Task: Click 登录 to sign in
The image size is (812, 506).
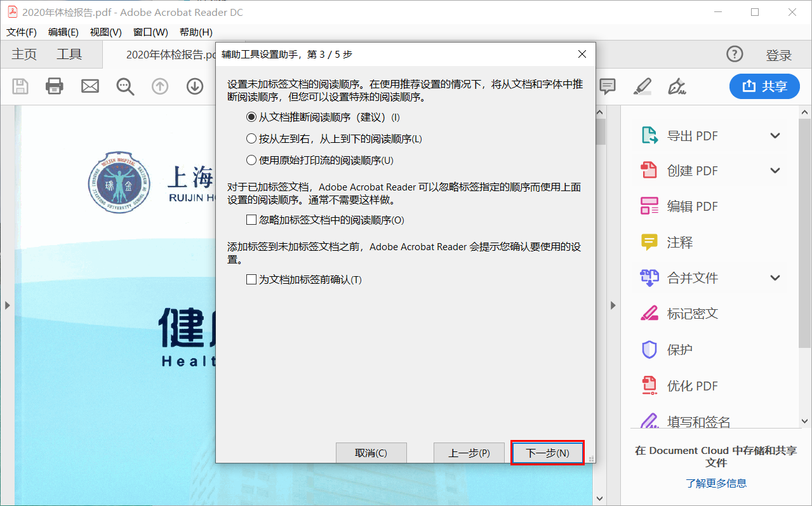Action: coord(779,55)
